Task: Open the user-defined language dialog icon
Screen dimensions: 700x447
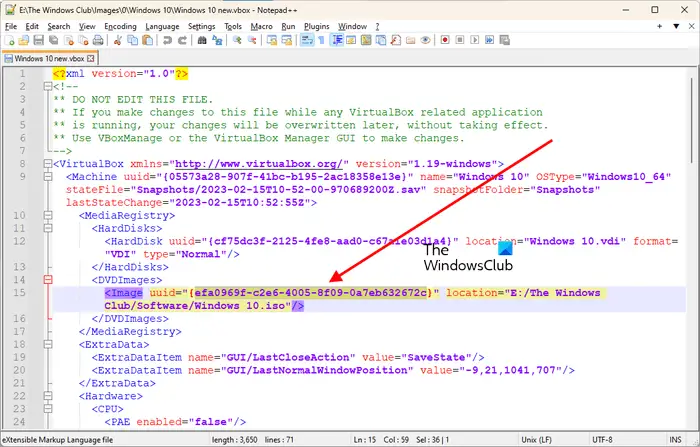Action: [351, 40]
